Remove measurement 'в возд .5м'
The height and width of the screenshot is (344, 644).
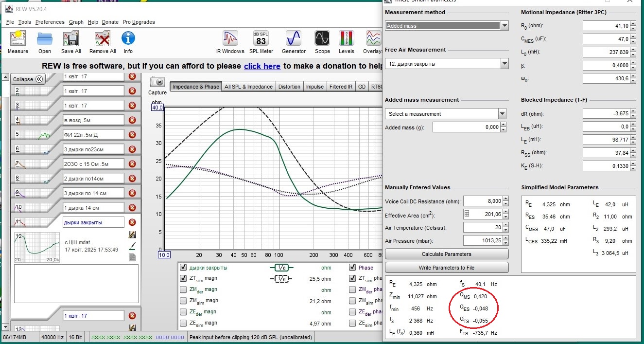coord(132,120)
